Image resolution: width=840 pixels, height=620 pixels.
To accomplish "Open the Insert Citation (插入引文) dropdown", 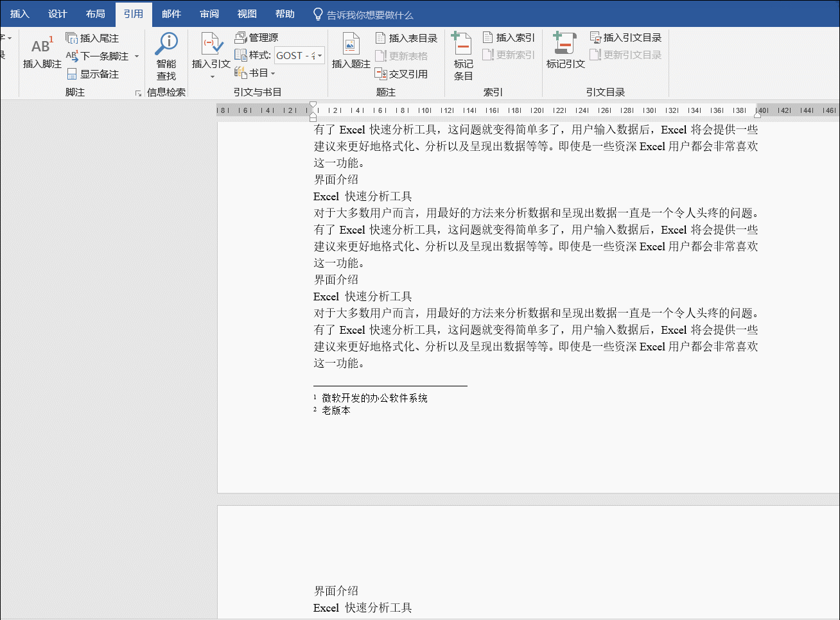I will (212, 77).
